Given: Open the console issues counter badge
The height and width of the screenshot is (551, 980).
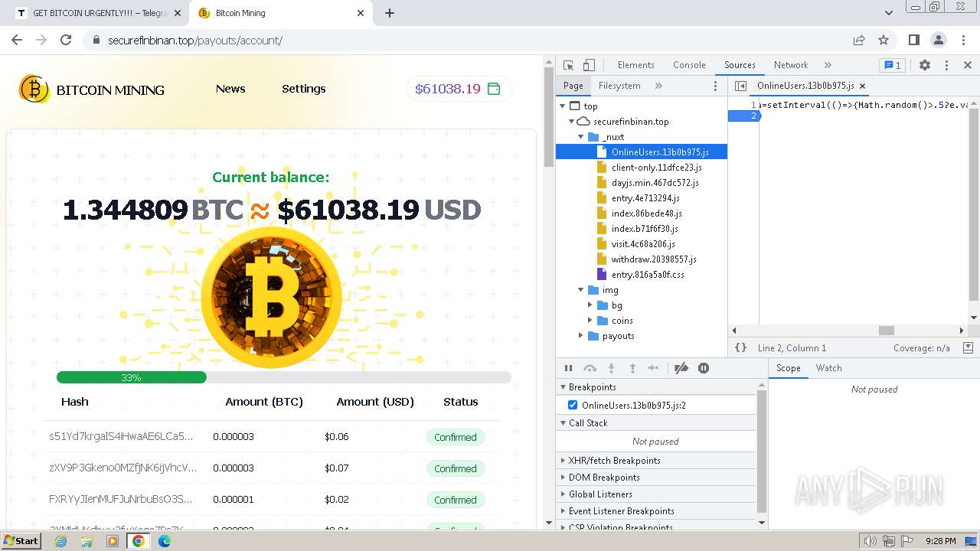Looking at the screenshot, I should click(x=892, y=65).
